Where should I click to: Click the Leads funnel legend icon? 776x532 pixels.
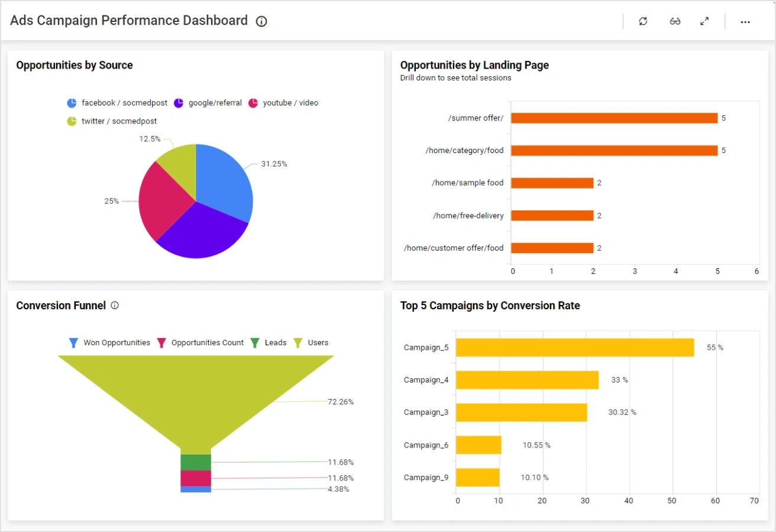point(255,343)
